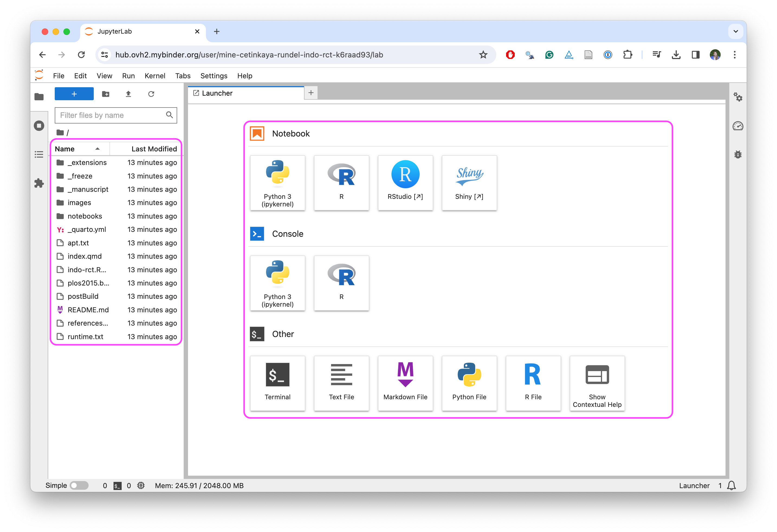
Task: Open the Kernel menu
Action: (x=155, y=76)
